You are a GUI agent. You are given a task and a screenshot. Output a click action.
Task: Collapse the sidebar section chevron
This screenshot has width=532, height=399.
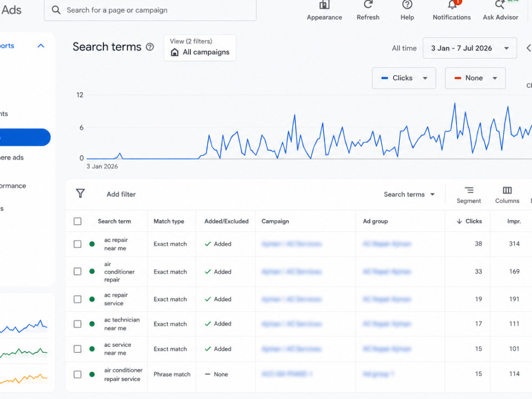click(41, 46)
